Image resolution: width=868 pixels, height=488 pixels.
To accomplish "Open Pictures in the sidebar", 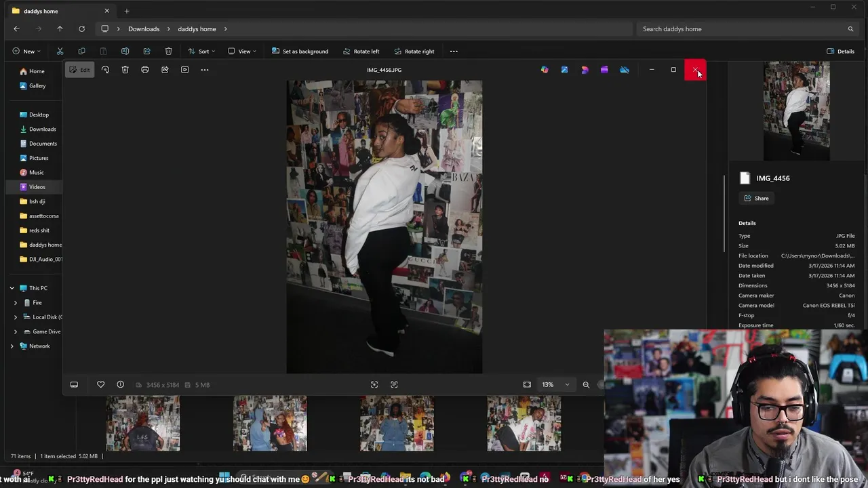I will point(39,158).
